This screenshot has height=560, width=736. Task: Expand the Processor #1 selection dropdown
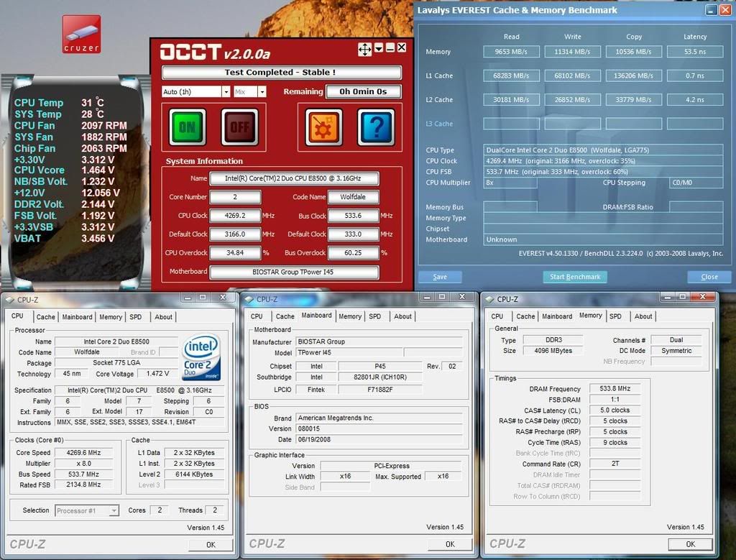click(114, 510)
